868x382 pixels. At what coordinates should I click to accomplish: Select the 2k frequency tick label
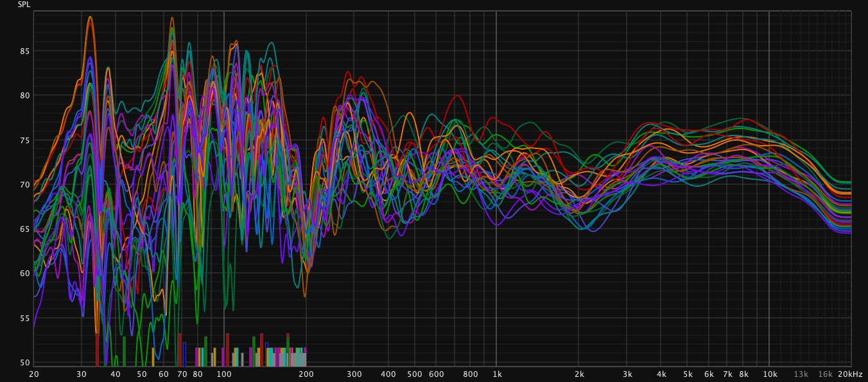pos(579,374)
